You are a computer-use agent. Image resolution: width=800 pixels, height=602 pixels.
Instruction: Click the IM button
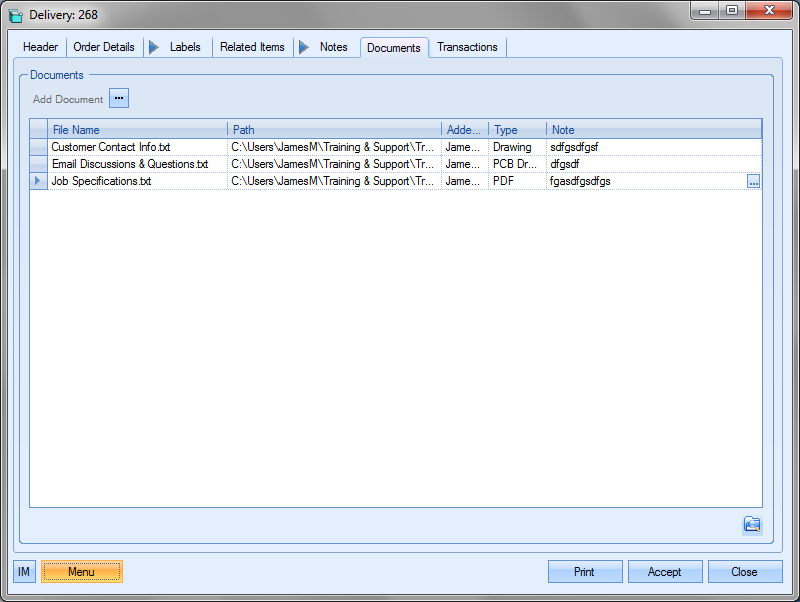(x=24, y=571)
